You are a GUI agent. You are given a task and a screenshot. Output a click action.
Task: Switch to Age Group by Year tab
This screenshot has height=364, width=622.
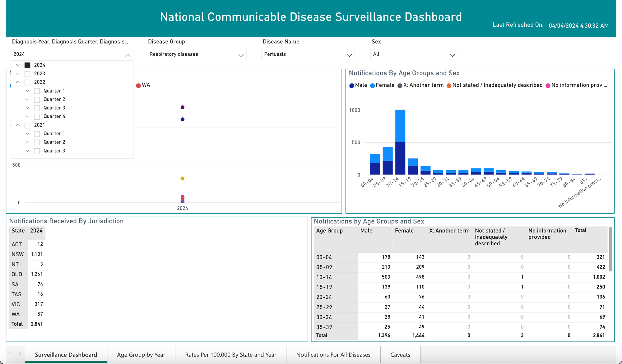[x=141, y=355]
